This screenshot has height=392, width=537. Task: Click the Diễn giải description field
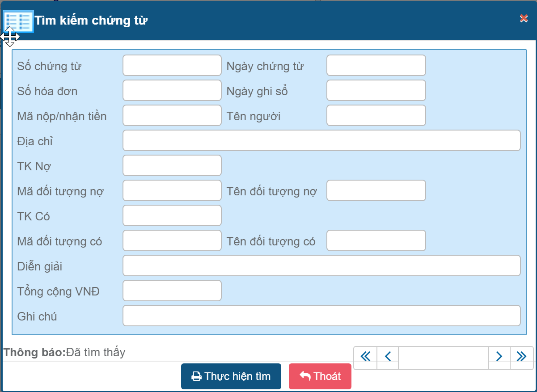click(x=321, y=266)
